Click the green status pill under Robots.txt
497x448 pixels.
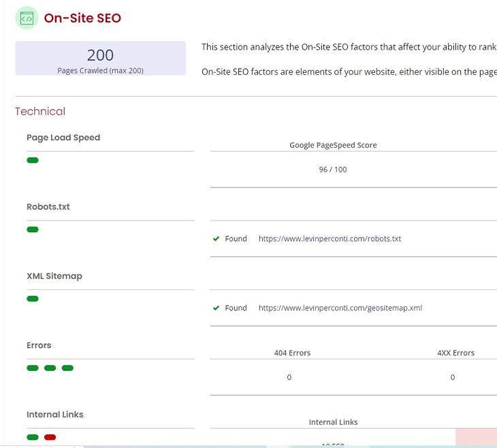coord(33,229)
